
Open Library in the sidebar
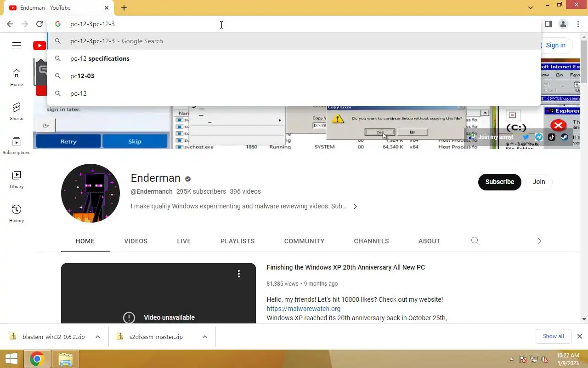point(17,180)
